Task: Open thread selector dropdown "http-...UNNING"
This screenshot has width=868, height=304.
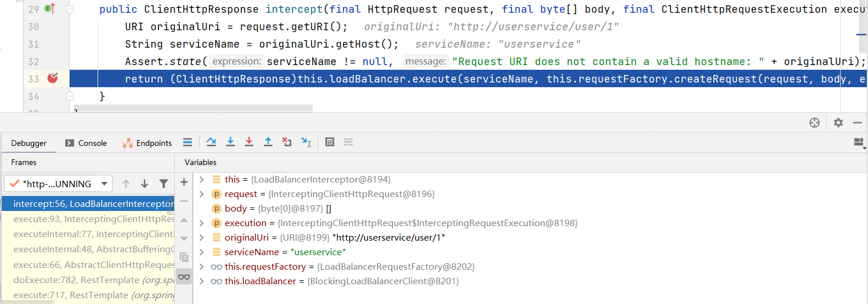Action: (x=57, y=184)
